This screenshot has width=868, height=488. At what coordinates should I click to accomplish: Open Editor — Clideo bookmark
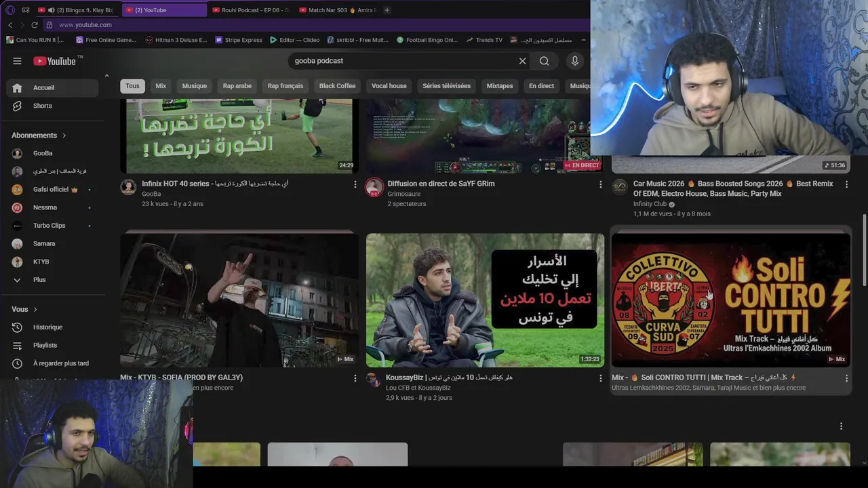point(295,40)
